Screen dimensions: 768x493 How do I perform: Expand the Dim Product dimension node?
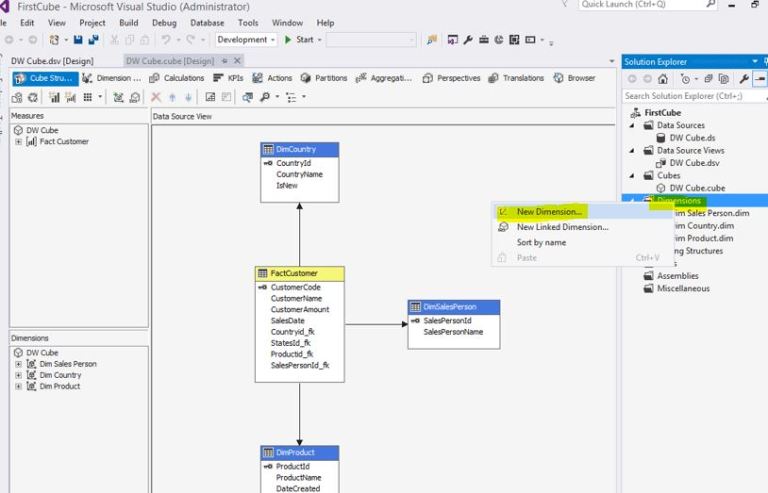tap(18, 386)
